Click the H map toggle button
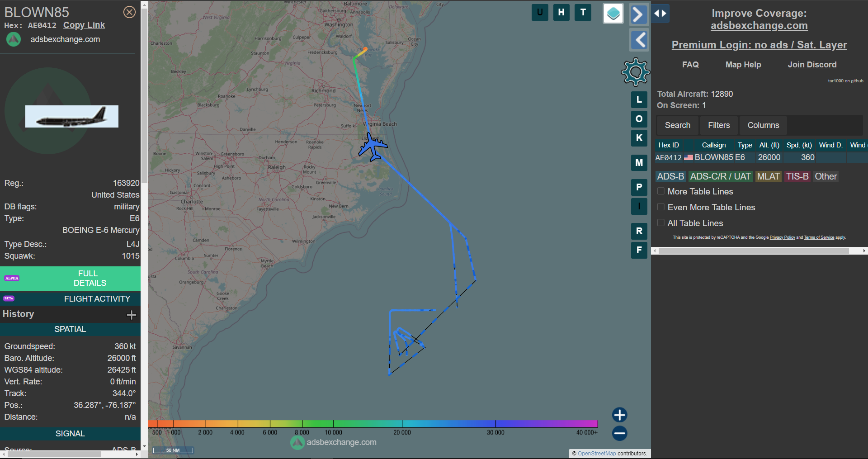 click(x=561, y=12)
